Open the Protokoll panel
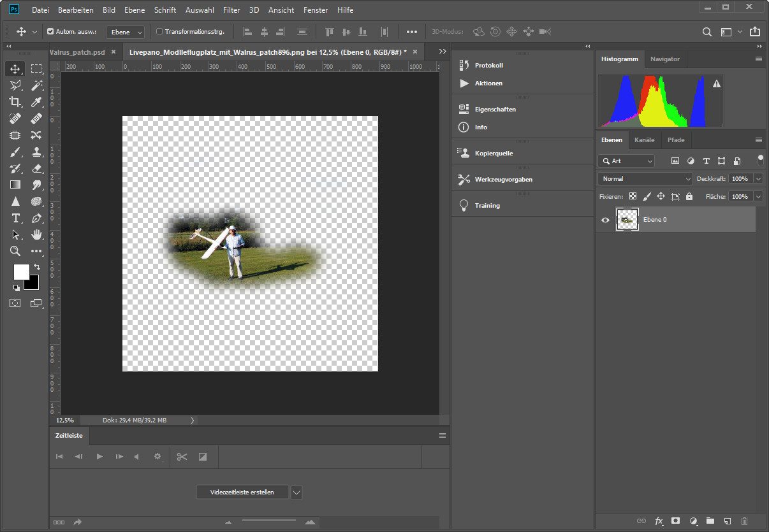Screen dimensions: 769x532 click(488, 65)
